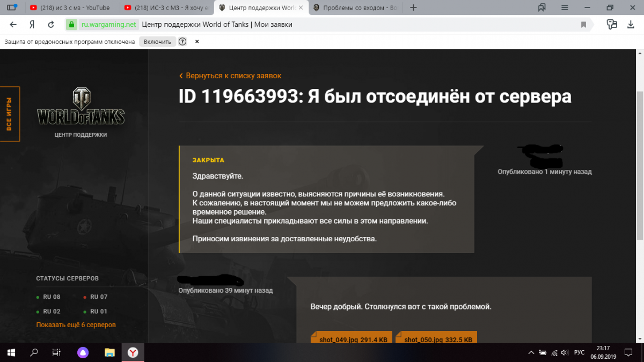Launch Yandex Browser from the taskbar
This screenshot has height=362, width=644.
pyautogui.click(x=133, y=352)
